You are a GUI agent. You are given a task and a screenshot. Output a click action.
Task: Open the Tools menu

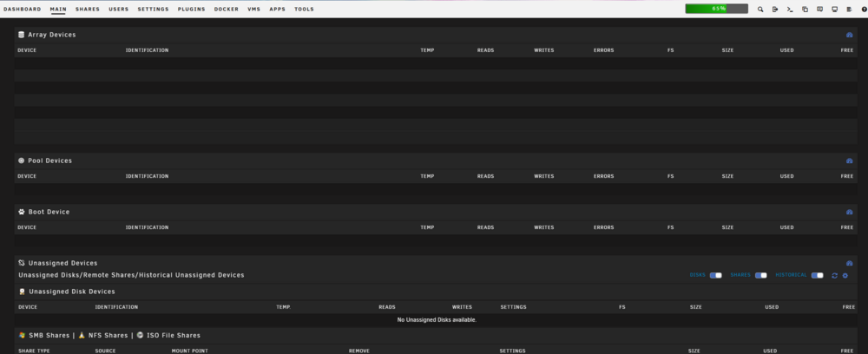(304, 10)
